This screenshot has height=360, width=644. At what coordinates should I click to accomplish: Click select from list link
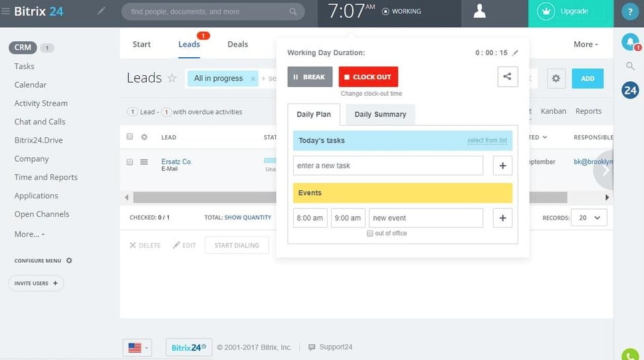pyautogui.click(x=487, y=140)
